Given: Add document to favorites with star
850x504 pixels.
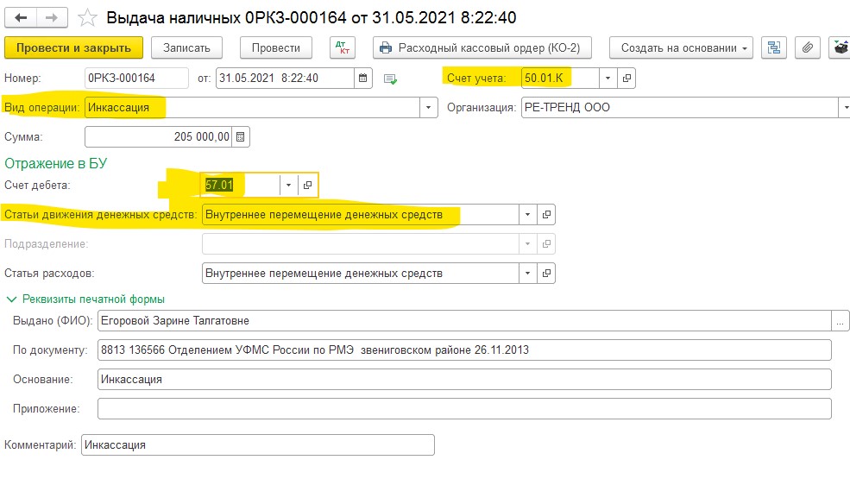Looking at the screenshot, I should (86, 17).
